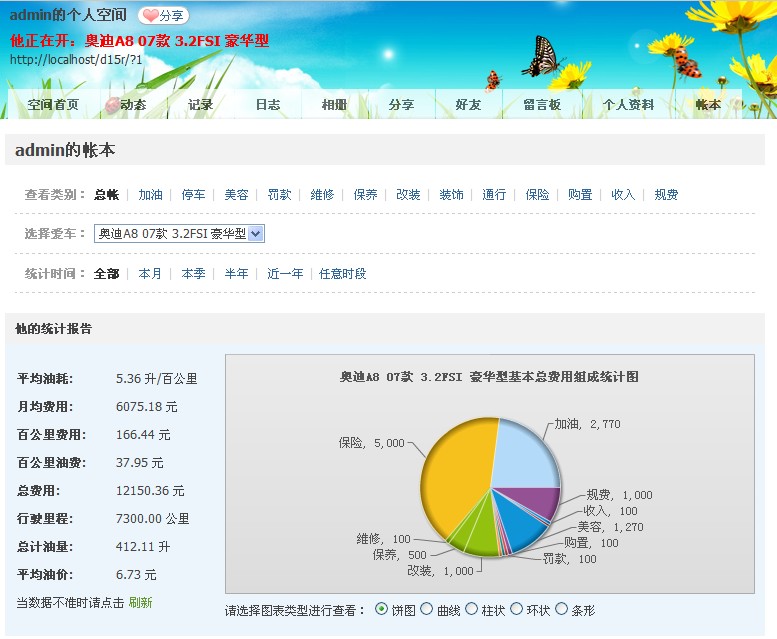Select 全部 statistics period
777x639 pixels.
[x=107, y=273]
